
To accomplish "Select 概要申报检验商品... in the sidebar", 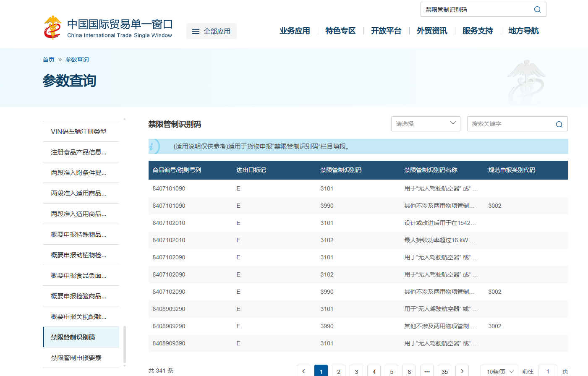I will pos(81,296).
